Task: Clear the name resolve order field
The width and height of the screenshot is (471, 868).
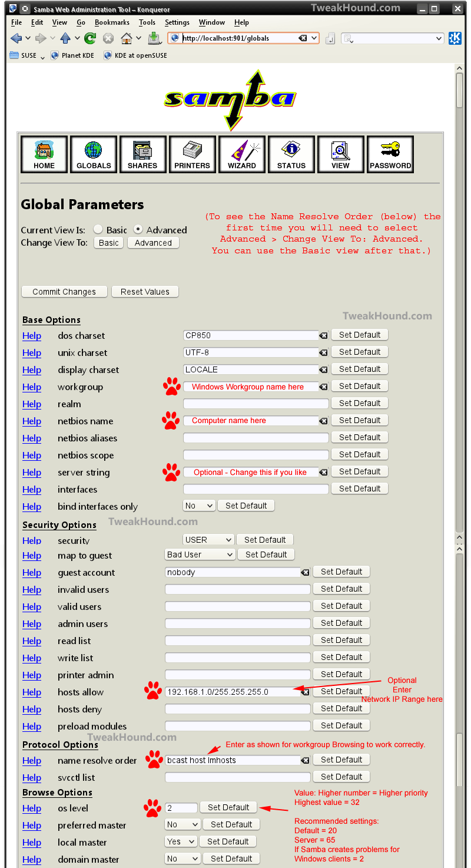Action: coord(305,761)
